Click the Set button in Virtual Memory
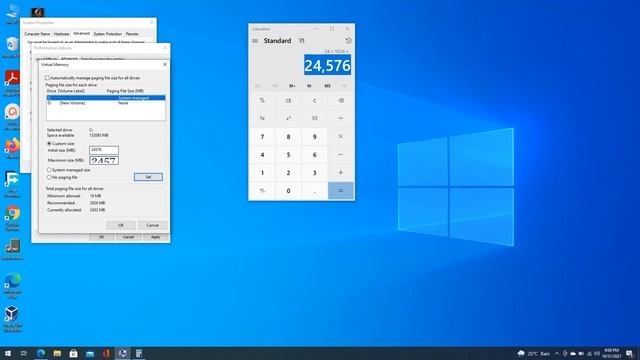The height and width of the screenshot is (360, 640). 148,177
